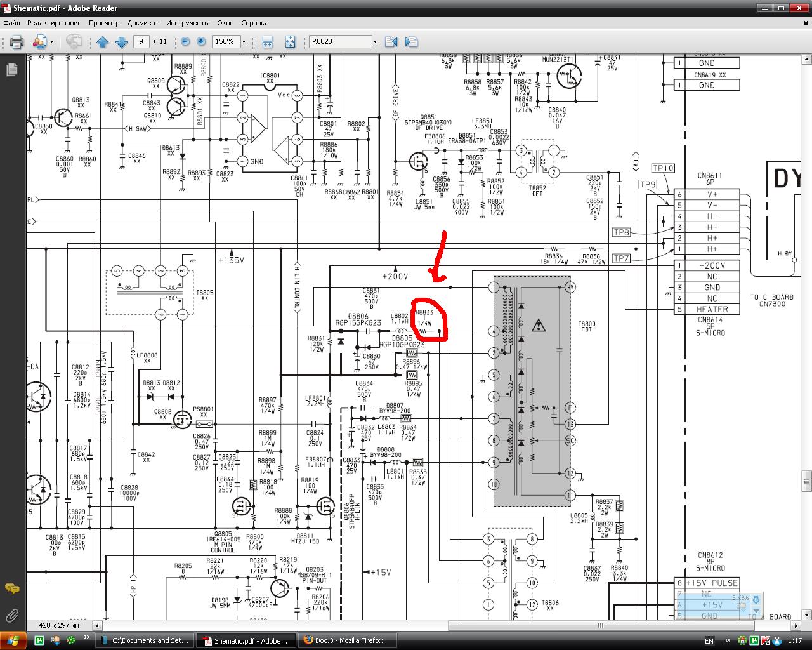This screenshot has height=650, width=812.
Task: Click the total page count 11 label
Action: [x=164, y=41]
